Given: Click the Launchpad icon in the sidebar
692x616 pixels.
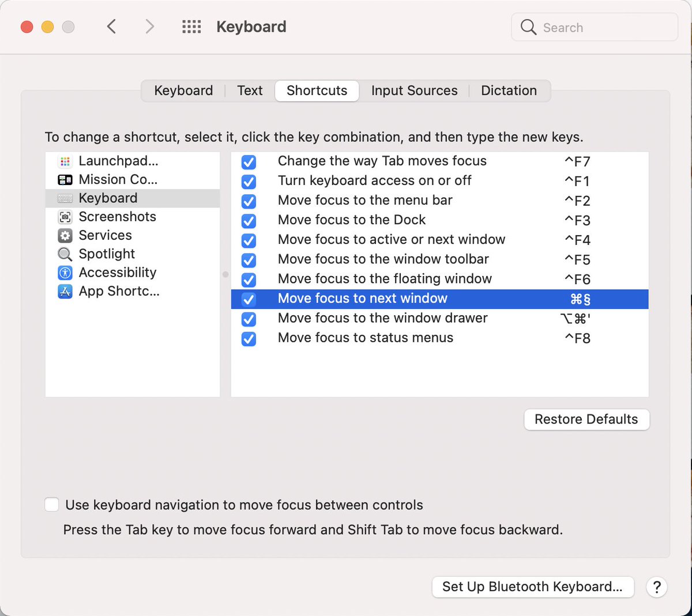Looking at the screenshot, I should pyautogui.click(x=65, y=161).
